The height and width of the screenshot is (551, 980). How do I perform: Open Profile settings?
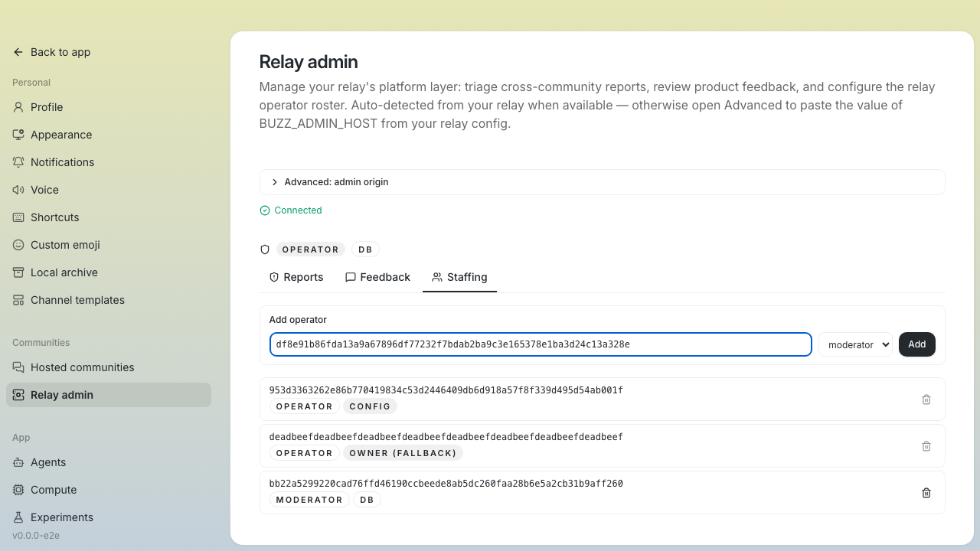click(x=109, y=107)
